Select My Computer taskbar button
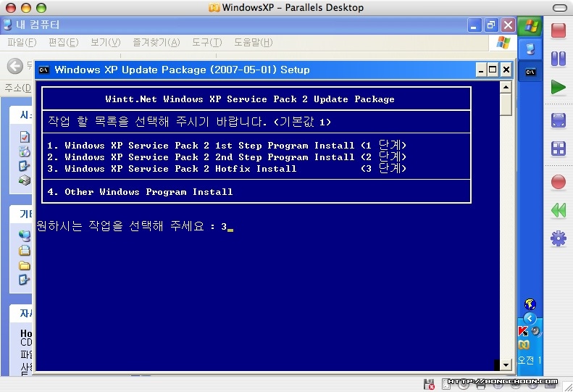This screenshot has width=573, height=392. [x=530, y=49]
